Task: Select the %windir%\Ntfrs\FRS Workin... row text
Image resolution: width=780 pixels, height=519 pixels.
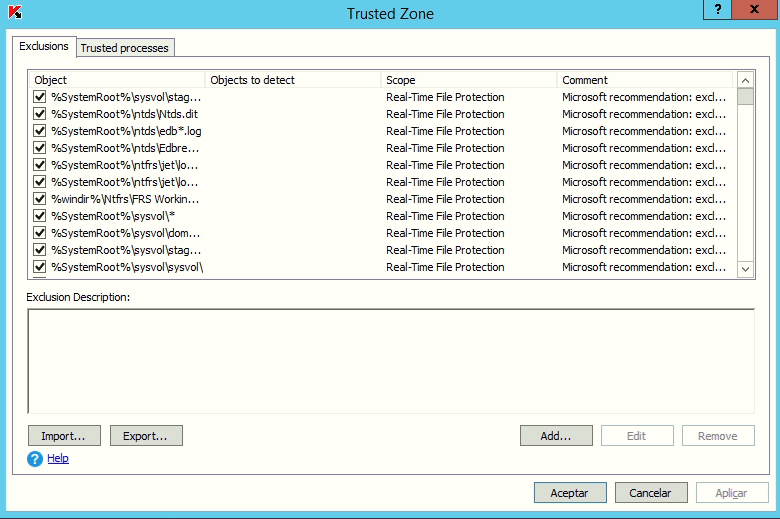Action: [x=125, y=199]
